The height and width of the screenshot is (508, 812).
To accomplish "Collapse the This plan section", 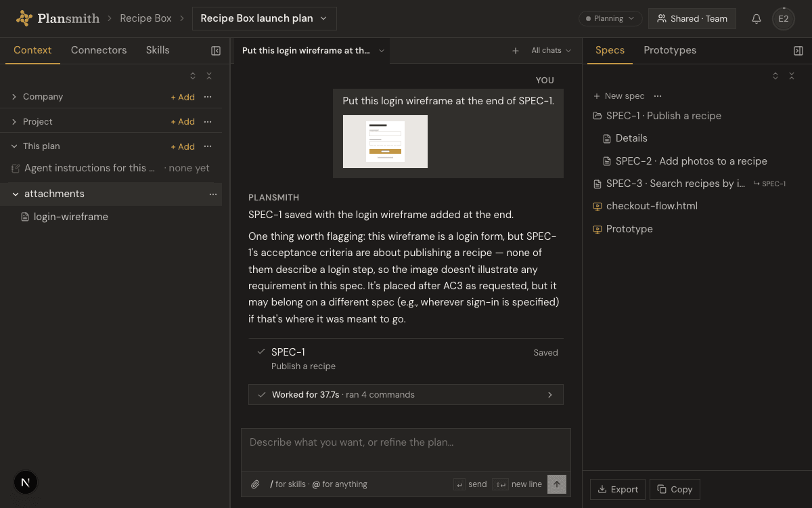I will coord(14,146).
